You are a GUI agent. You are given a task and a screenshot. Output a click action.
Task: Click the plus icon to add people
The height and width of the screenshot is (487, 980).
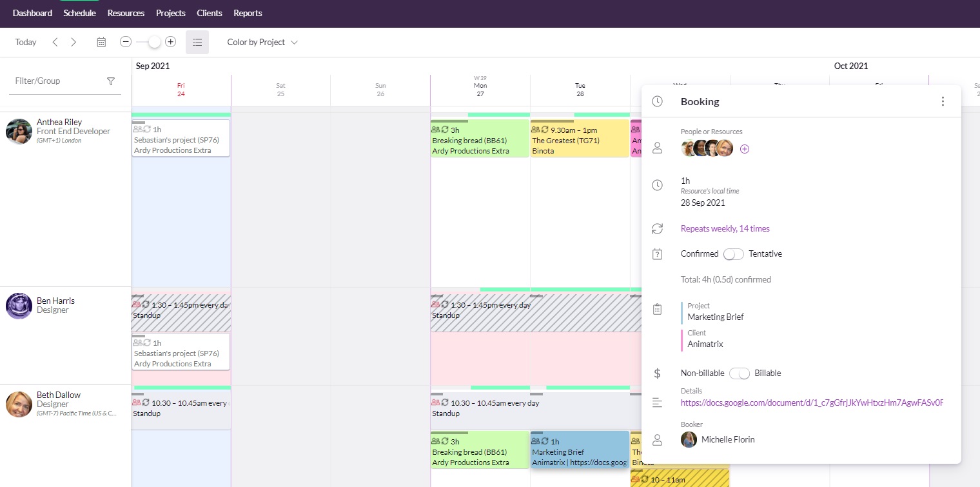coord(745,148)
